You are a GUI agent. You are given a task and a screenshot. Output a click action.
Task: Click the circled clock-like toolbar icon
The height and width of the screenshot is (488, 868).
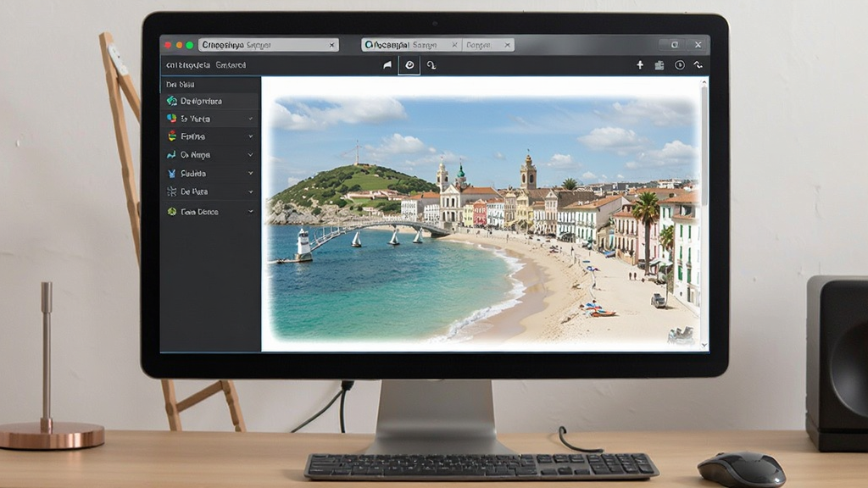click(679, 65)
